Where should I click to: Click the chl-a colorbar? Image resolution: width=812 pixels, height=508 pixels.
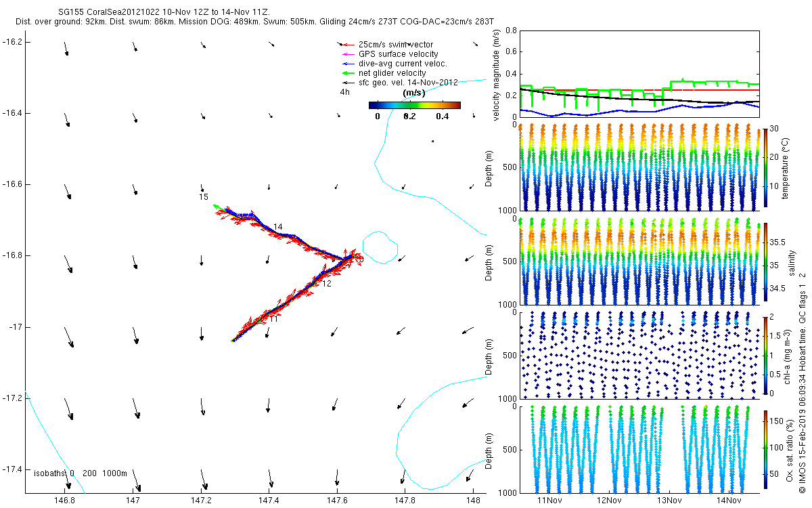click(765, 354)
